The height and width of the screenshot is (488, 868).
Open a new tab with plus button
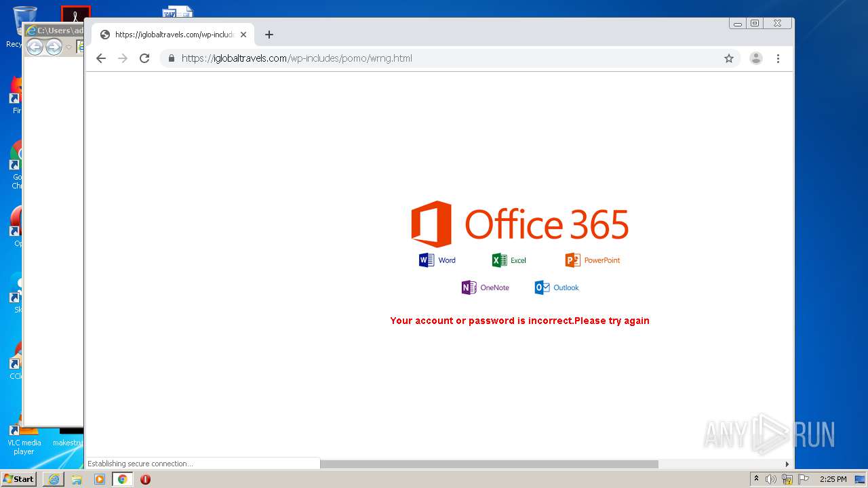[x=269, y=35]
